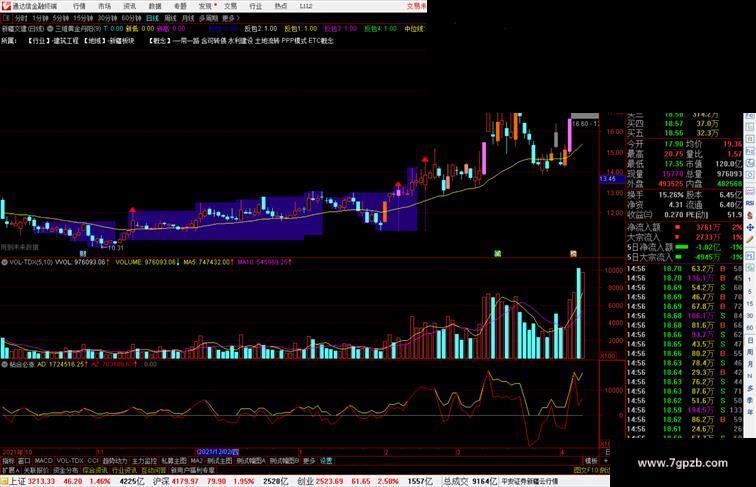The width and height of the screenshot is (756, 487).
Task: Click the icon left of 分时 tab
Action: 6,18
